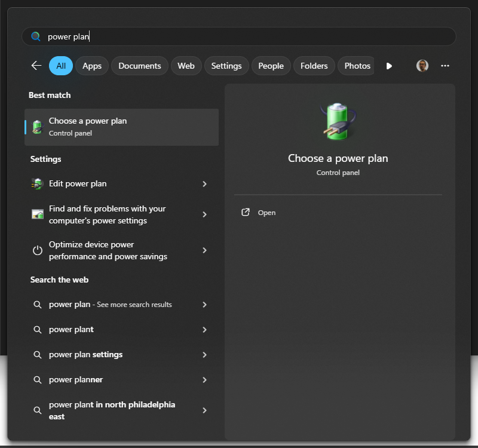Open the three-dot more options menu
Screen dimensions: 478x448
point(445,66)
